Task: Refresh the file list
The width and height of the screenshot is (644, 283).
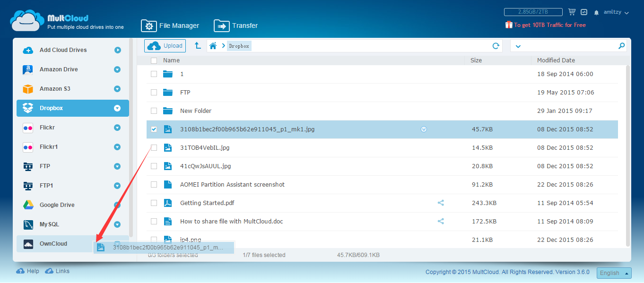Action: point(496,46)
